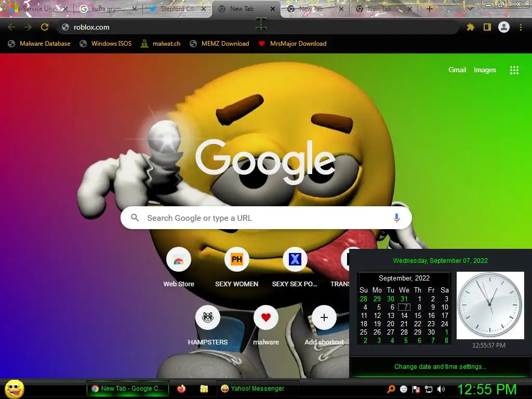Start voice search with microphone icon

pyautogui.click(x=396, y=218)
